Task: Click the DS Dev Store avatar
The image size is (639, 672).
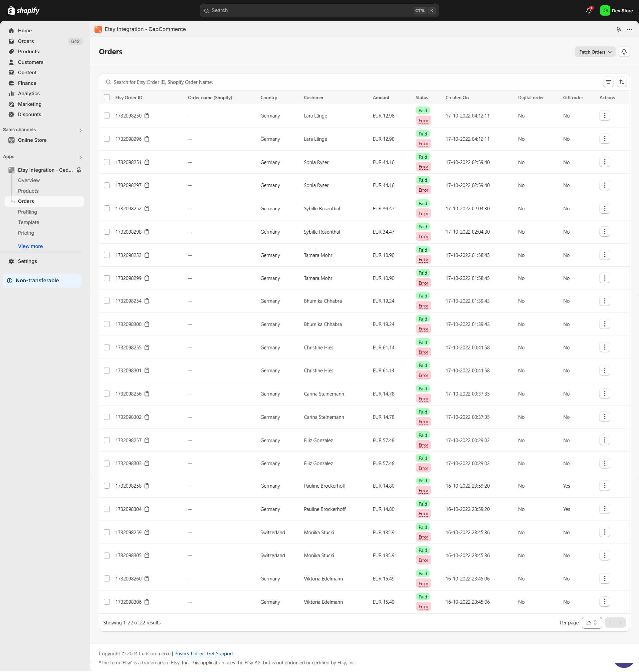Action: [605, 11]
